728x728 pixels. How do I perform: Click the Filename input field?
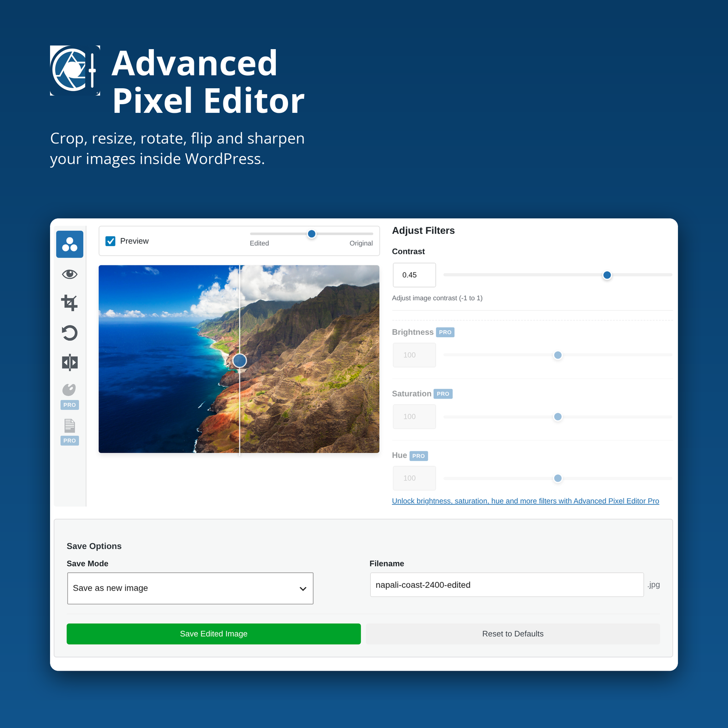tap(507, 585)
